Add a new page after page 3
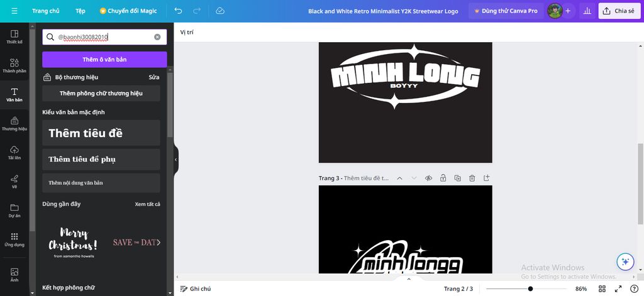The height and width of the screenshot is (296, 644). [x=487, y=178]
